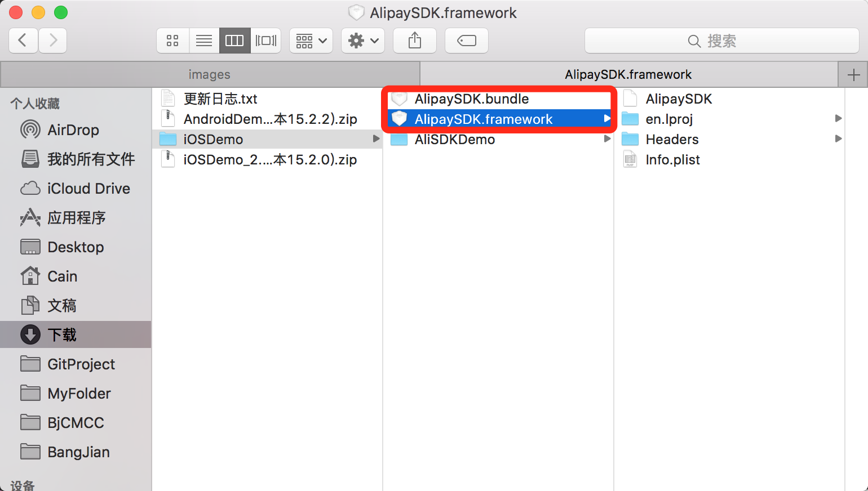Select 下载 downloads in the sidebar

(x=76, y=335)
